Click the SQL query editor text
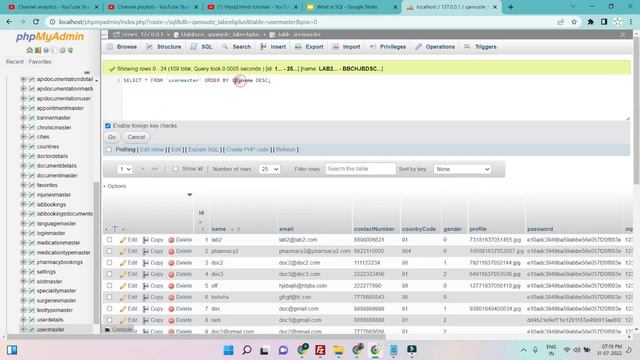This screenshot has width=640, height=360. pos(196,80)
